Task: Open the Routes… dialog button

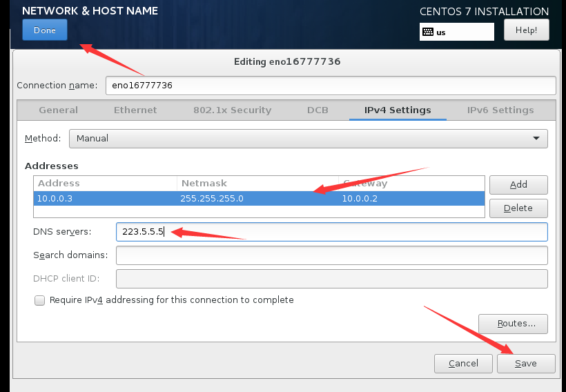Action: click(513, 324)
